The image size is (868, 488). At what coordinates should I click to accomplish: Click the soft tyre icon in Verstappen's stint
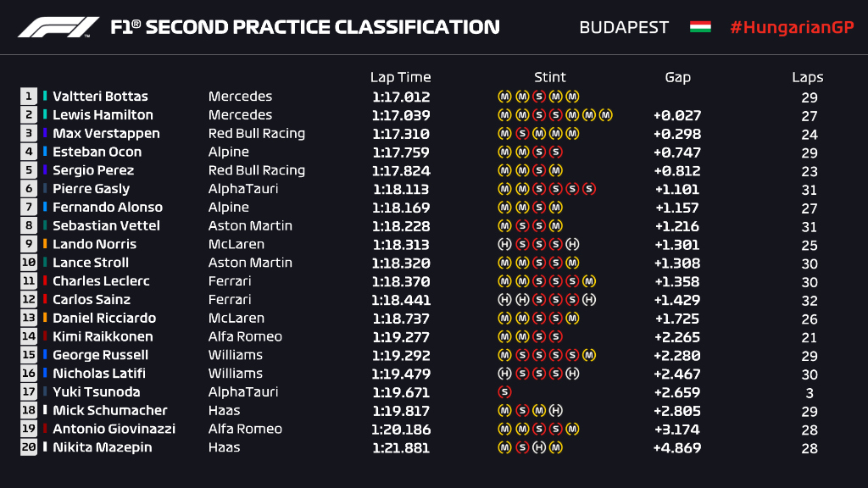pyautogui.click(x=522, y=134)
